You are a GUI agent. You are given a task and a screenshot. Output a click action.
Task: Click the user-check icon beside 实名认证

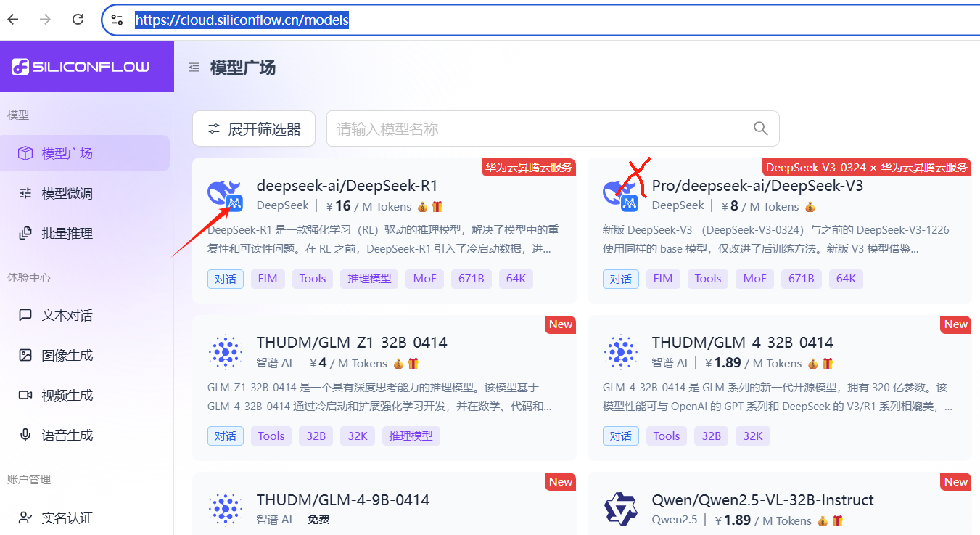pyautogui.click(x=25, y=518)
